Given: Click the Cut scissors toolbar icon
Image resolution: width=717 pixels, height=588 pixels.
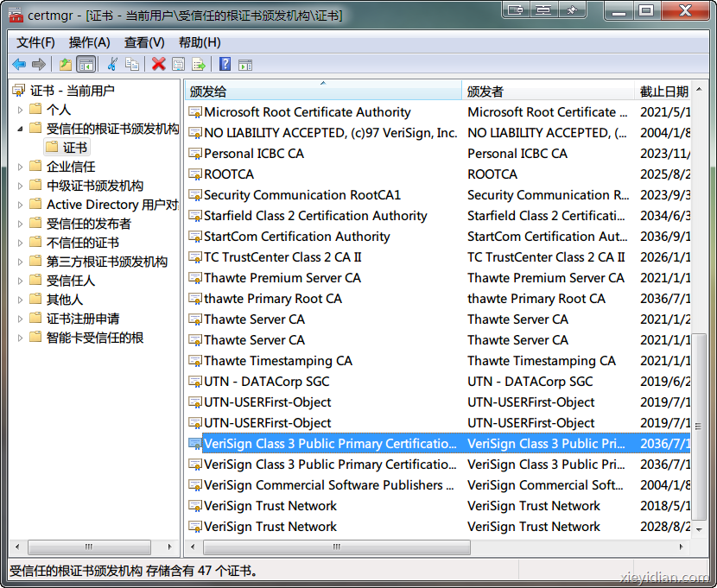Looking at the screenshot, I should pos(112,64).
